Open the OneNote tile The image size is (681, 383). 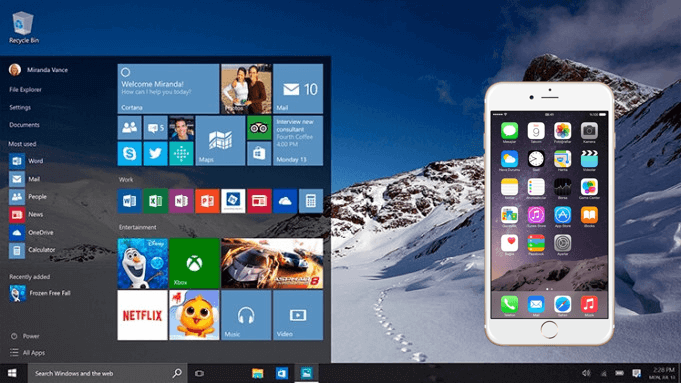181,201
